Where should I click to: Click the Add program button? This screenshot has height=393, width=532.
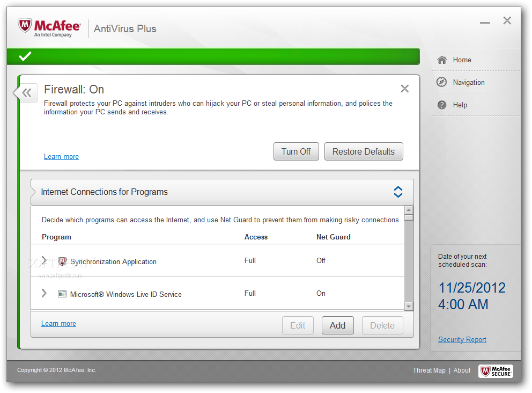[337, 325]
